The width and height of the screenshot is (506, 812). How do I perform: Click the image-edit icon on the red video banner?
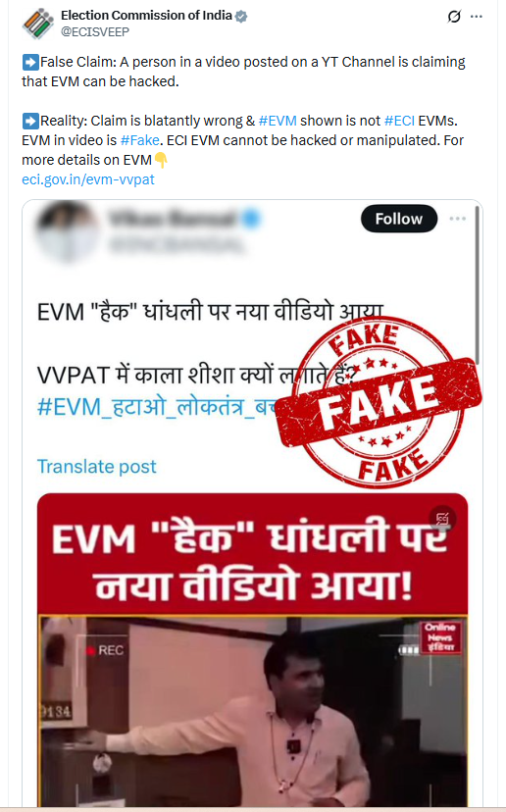point(442,519)
